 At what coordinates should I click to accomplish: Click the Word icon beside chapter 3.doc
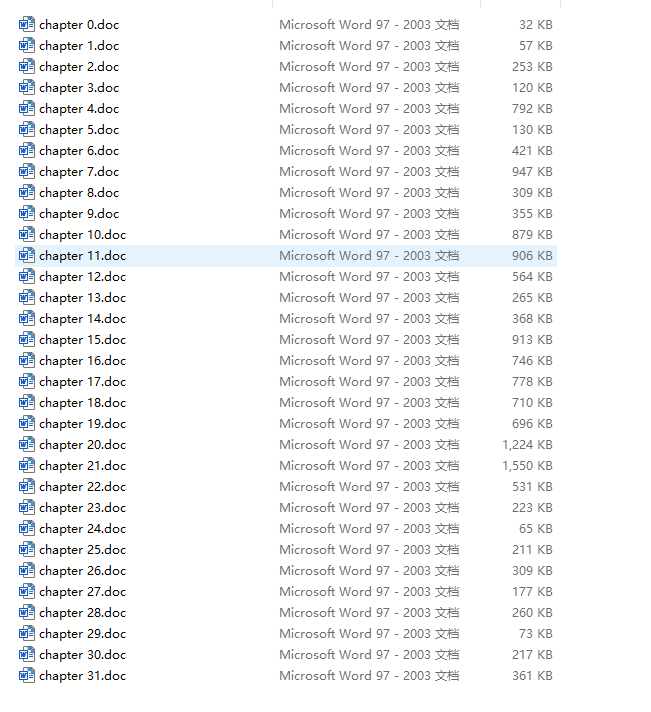pyautogui.click(x=27, y=88)
